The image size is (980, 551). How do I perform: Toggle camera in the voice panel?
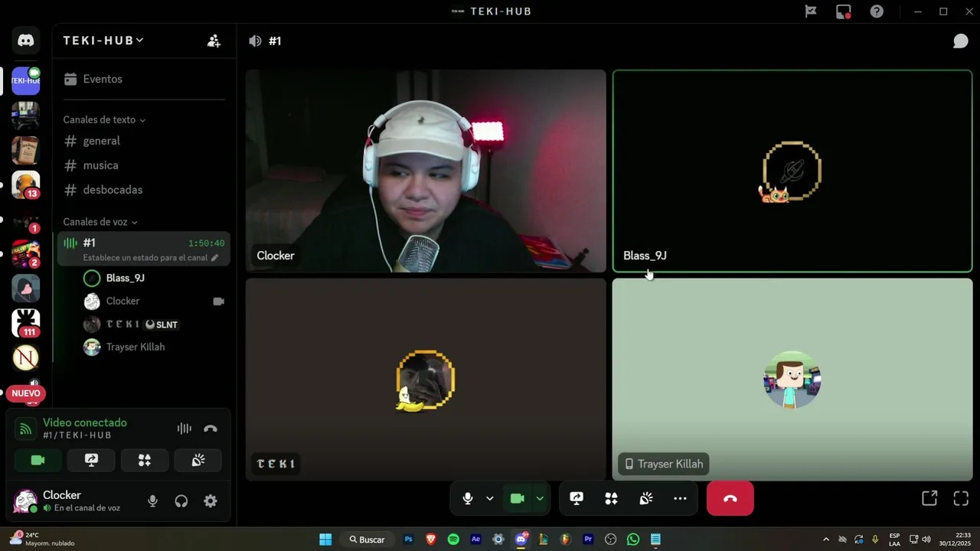coord(38,460)
